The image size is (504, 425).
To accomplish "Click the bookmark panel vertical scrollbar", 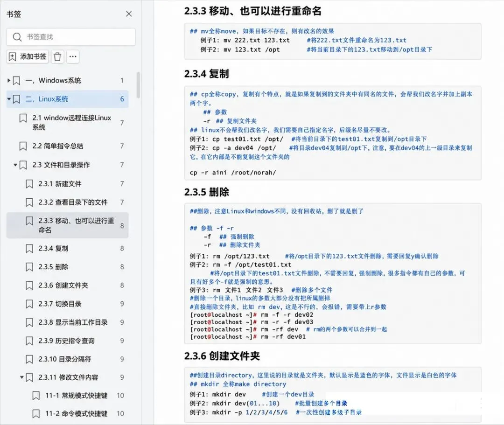I will [139, 85].
